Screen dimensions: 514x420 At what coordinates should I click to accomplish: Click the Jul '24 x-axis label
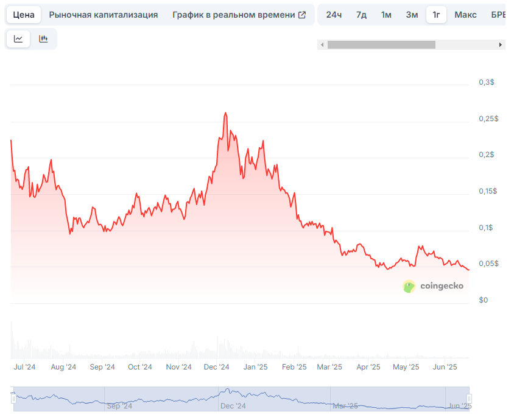click(x=24, y=367)
